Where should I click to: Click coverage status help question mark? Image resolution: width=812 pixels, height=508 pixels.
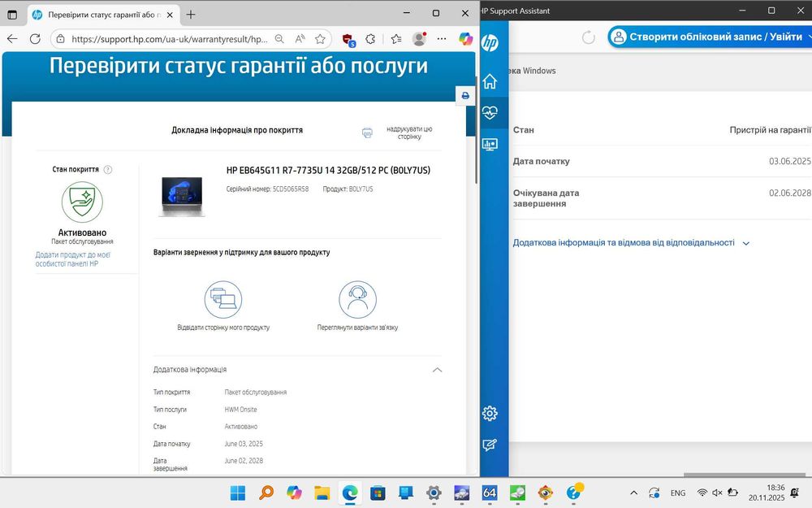tap(108, 170)
